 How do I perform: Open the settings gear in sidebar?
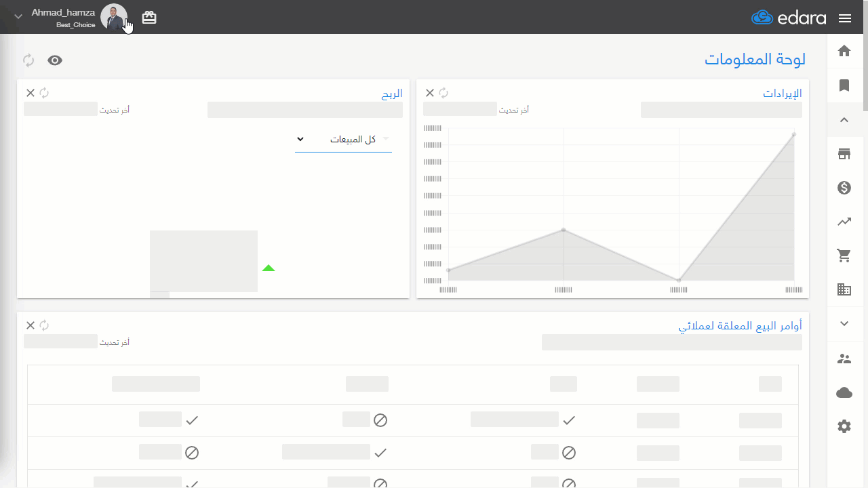844,426
